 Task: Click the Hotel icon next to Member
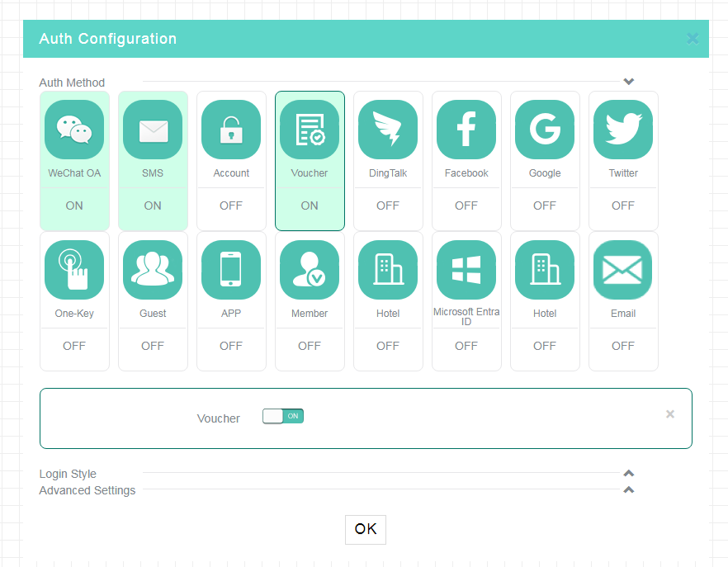point(388,270)
